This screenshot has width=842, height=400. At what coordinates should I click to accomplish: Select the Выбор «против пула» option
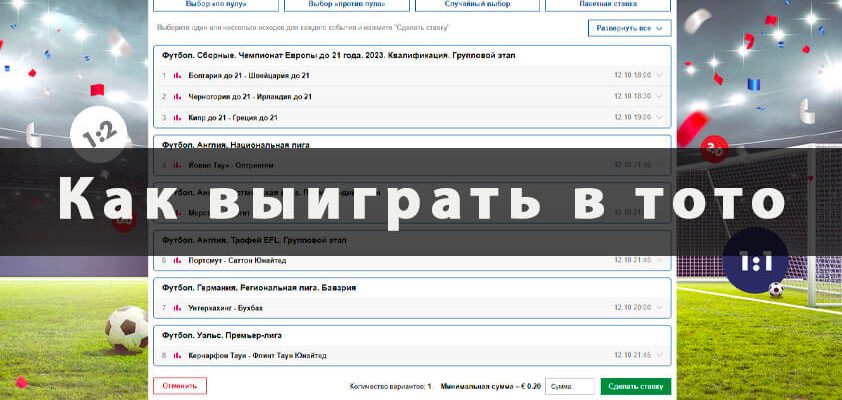346,4
